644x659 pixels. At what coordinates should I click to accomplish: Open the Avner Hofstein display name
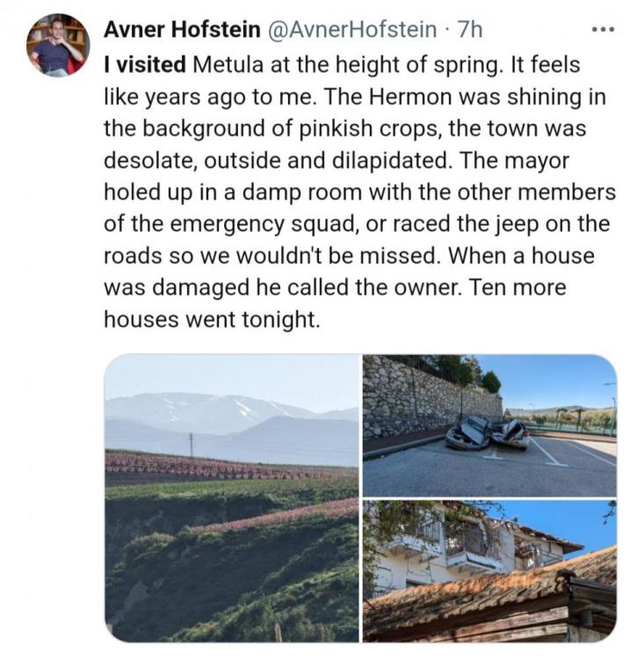click(x=182, y=29)
